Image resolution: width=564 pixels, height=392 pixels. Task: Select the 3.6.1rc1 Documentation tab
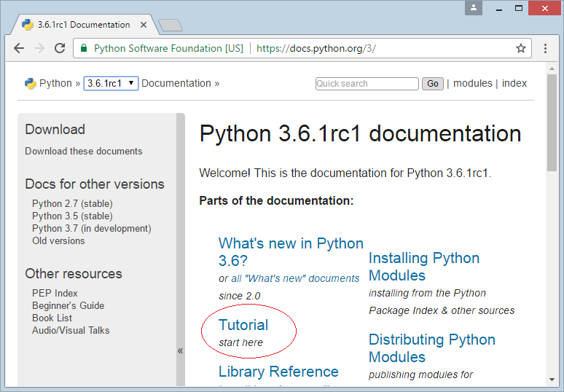point(84,25)
